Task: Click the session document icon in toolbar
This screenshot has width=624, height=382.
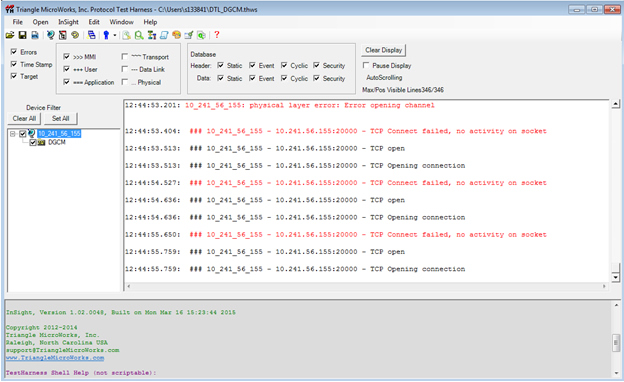Action: coord(62,35)
